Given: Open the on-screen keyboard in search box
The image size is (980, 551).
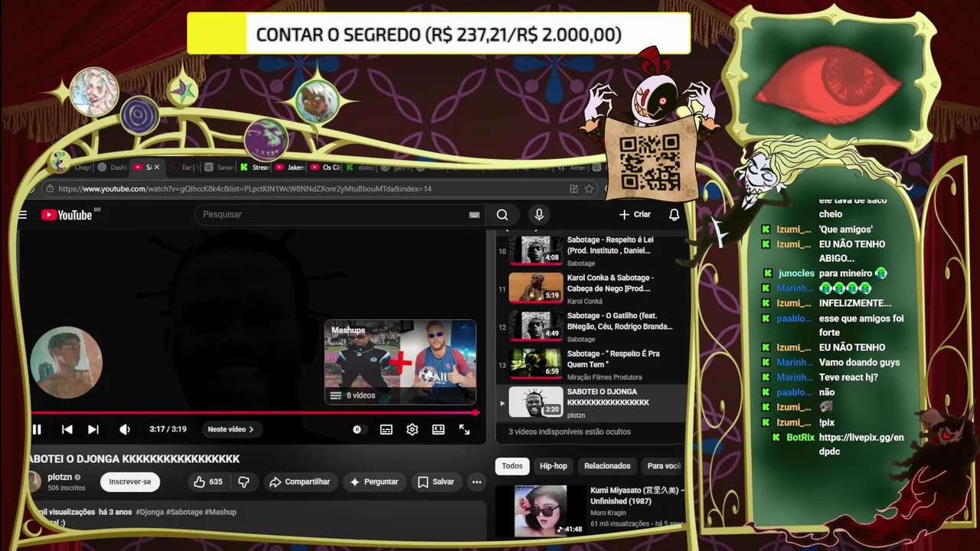Looking at the screenshot, I should tap(474, 215).
